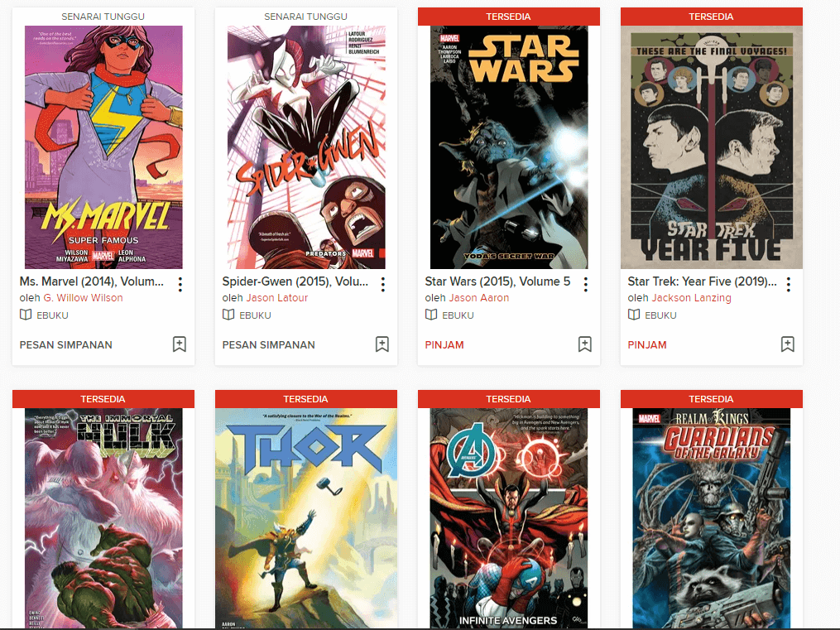Screen dimensions: 840x630
Task: Open author page for Jackson Lanzing
Action: [x=691, y=298]
